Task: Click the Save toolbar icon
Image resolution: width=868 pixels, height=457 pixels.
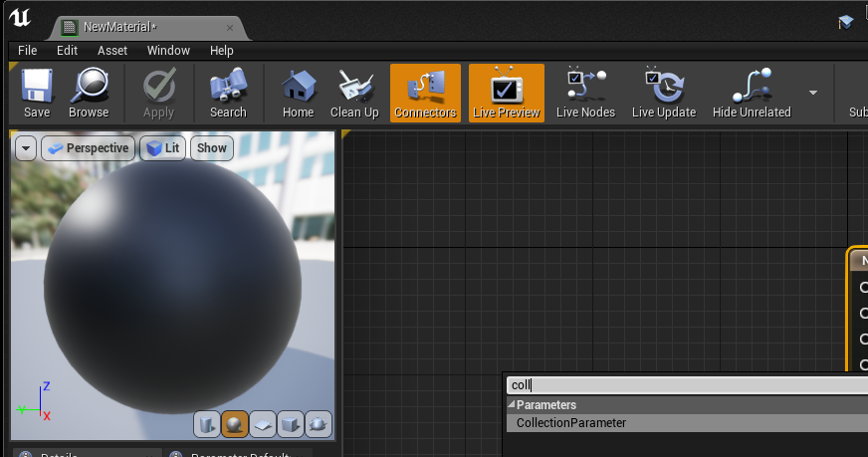Action: (x=37, y=94)
